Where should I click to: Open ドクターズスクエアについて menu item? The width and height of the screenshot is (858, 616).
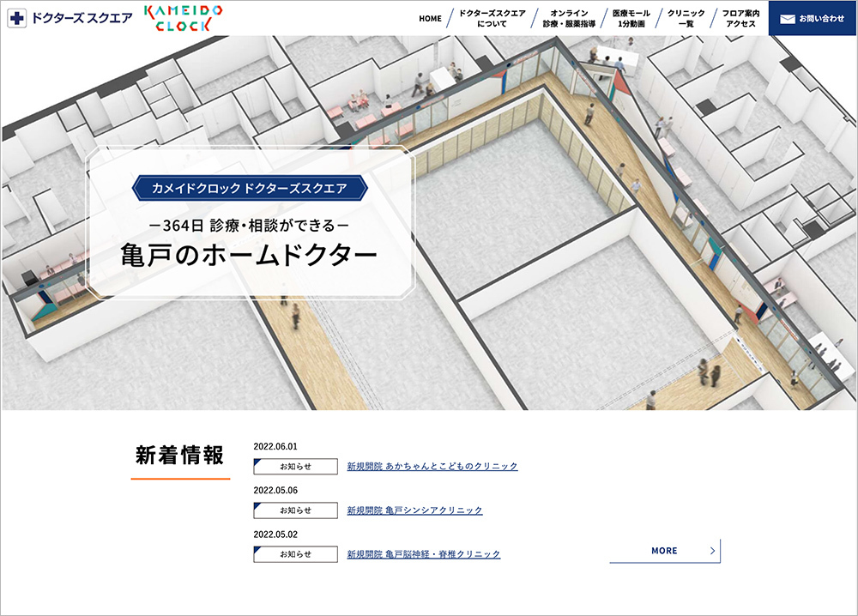(x=492, y=18)
